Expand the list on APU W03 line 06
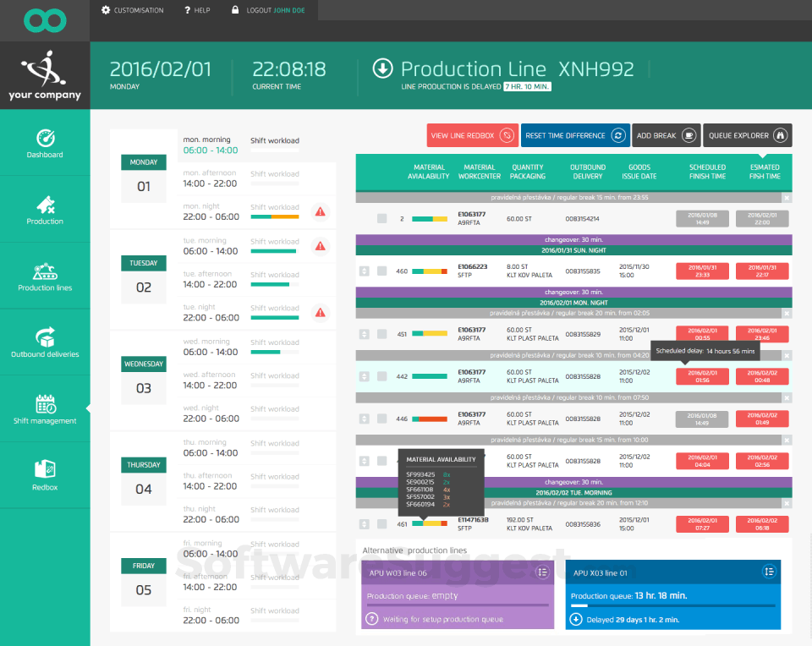The width and height of the screenshot is (812, 646). 542,572
